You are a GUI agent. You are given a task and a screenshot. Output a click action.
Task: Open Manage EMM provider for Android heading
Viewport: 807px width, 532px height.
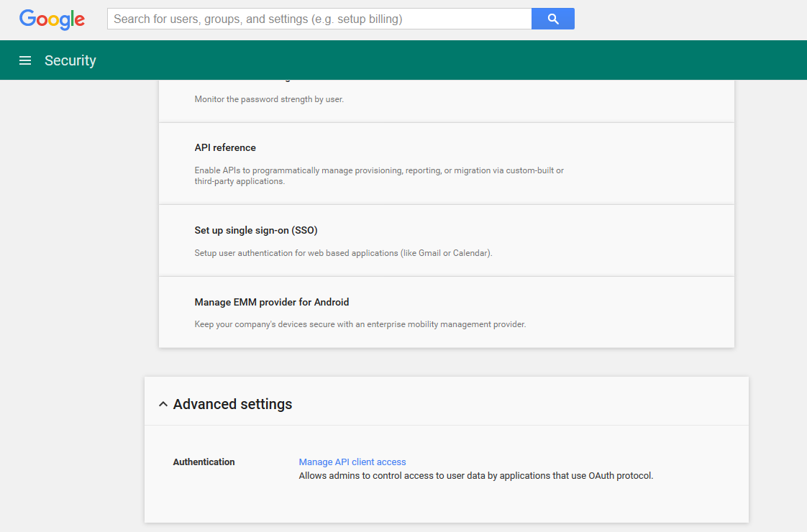pyautogui.click(x=271, y=303)
